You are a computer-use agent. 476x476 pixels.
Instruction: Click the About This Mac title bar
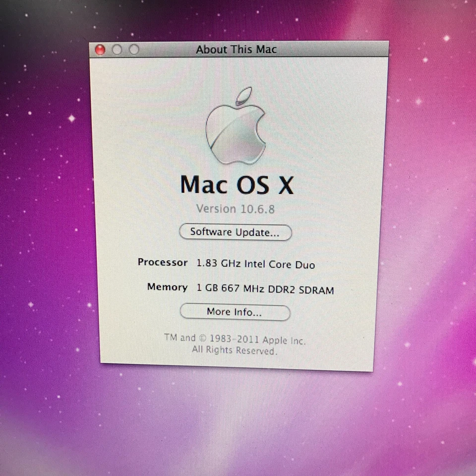pyautogui.click(x=237, y=50)
